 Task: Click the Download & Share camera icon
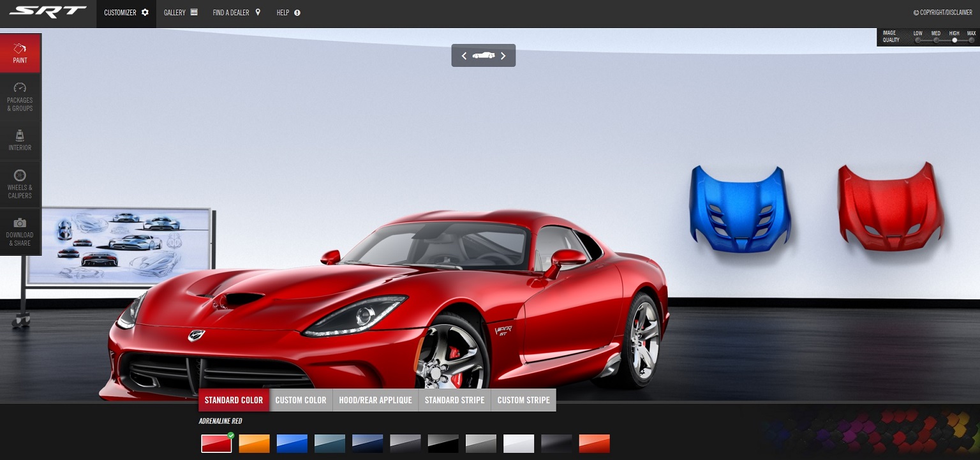[x=20, y=223]
